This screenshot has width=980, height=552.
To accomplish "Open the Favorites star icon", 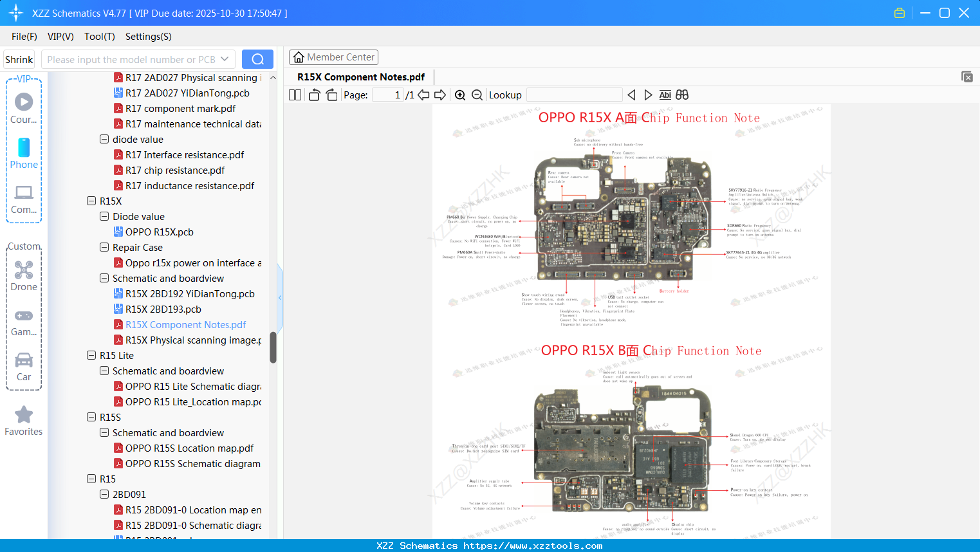I will tap(24, 421).
